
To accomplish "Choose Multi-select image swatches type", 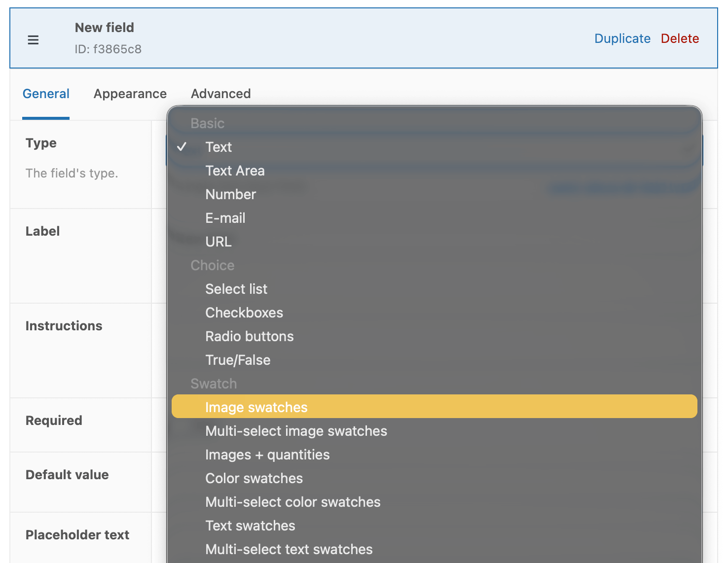I will 296,431.
